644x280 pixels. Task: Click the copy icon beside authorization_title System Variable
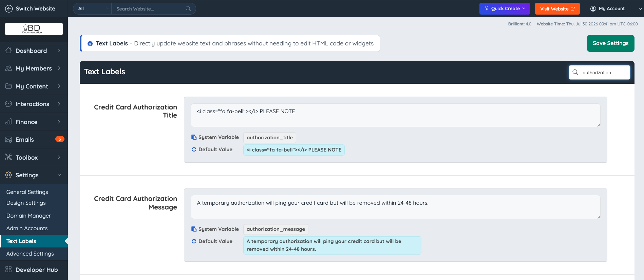(x=194, y=137)
